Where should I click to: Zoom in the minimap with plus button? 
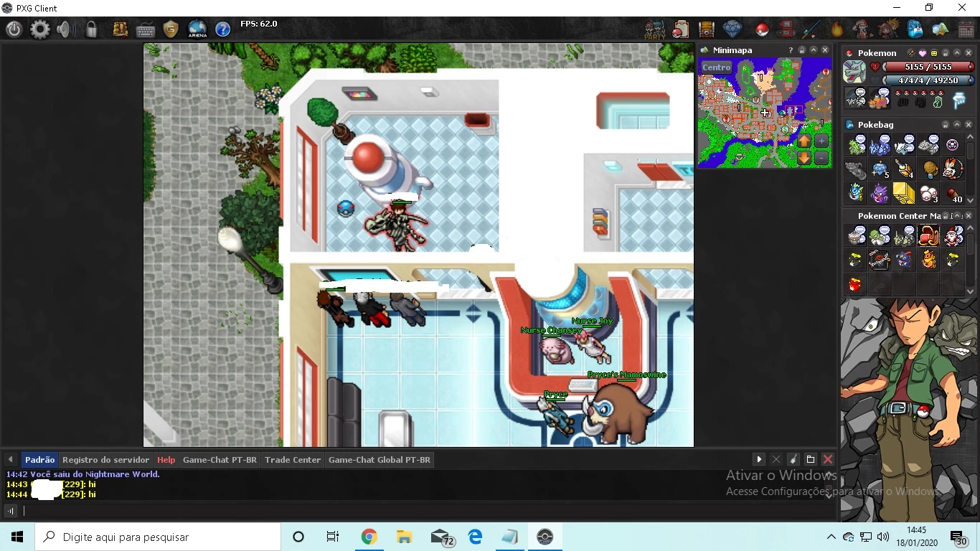pos(821,141)
